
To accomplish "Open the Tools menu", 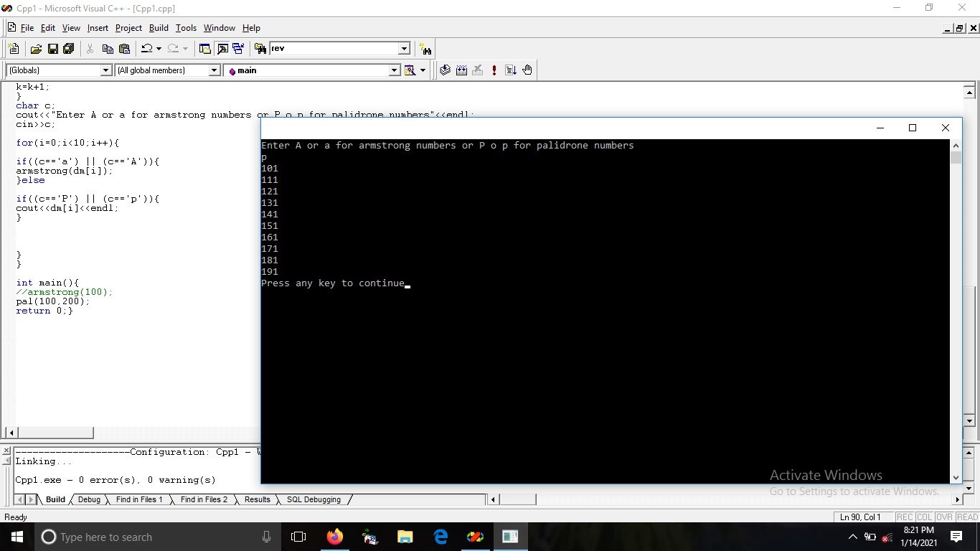I will pos(186,28).
